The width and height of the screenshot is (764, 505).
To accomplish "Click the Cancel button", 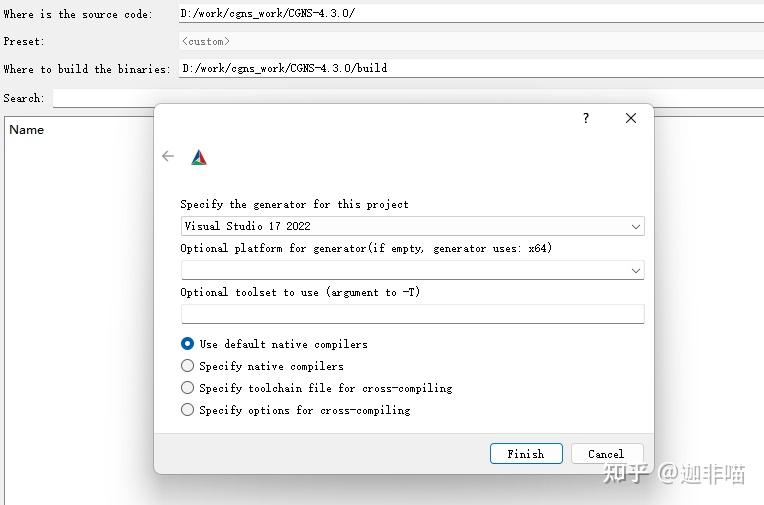I will (x=607, y=454).
